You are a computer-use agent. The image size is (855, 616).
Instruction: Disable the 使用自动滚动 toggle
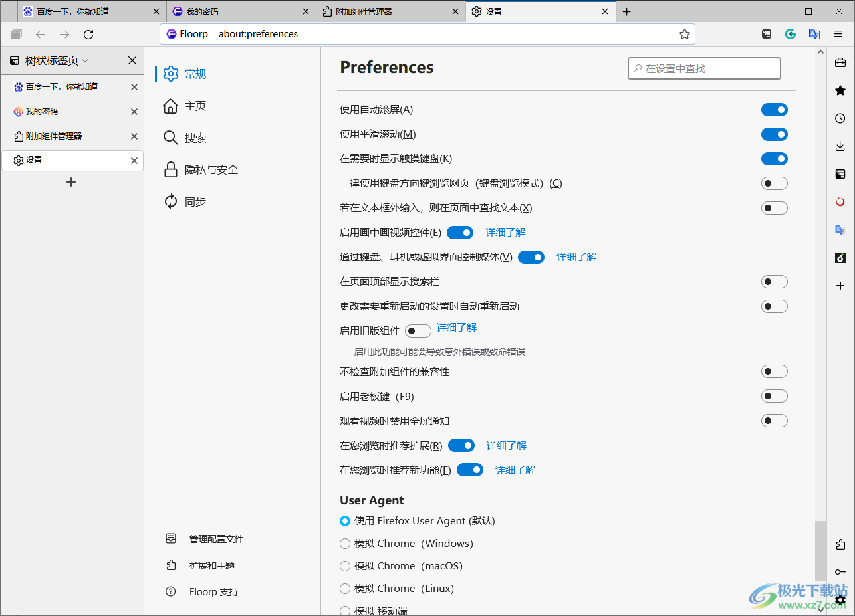775,109
